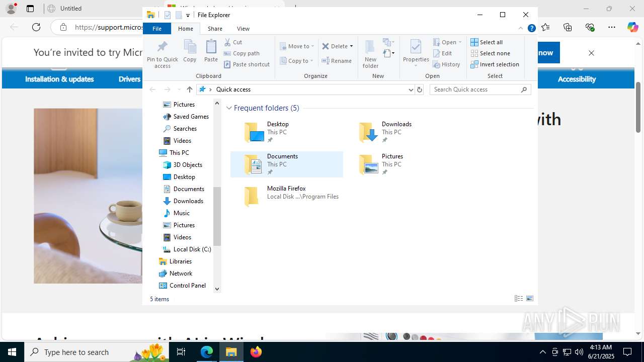The image size is (644, 362).
Task: Switch to the Share ribbon tab
Action: click(x=215, y=29)
